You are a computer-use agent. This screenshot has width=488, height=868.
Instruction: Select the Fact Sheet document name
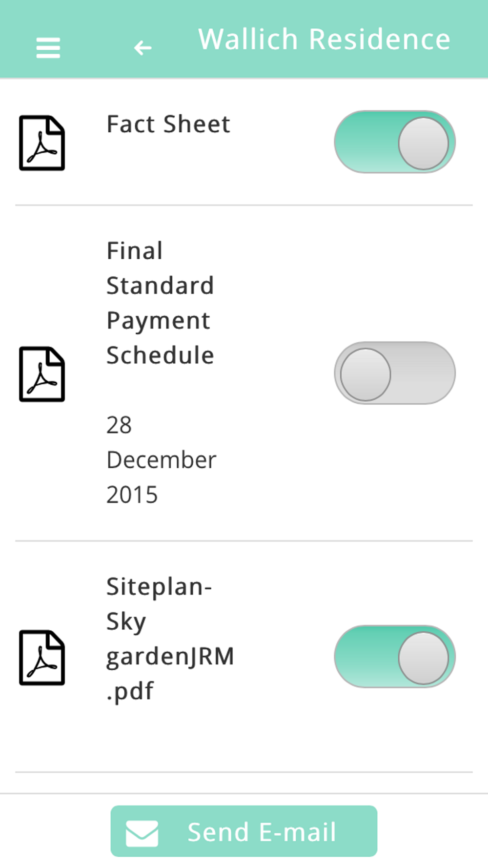coord(168,124)
